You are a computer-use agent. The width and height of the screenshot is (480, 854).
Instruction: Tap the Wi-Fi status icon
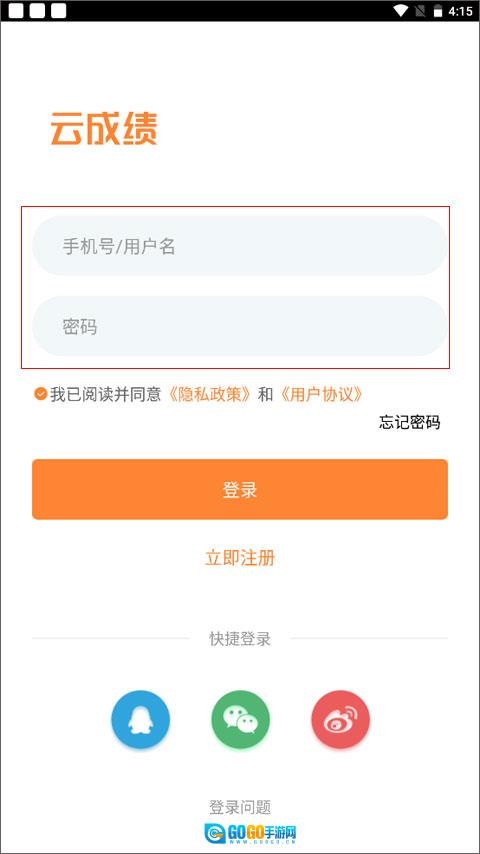tap(401, 11)
